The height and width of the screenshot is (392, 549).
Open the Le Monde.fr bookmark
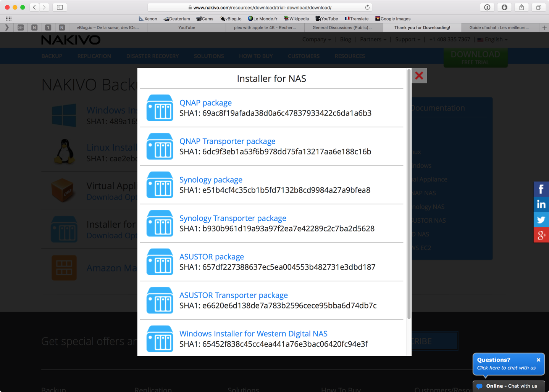pyautogui.click(x=263, y=19)
